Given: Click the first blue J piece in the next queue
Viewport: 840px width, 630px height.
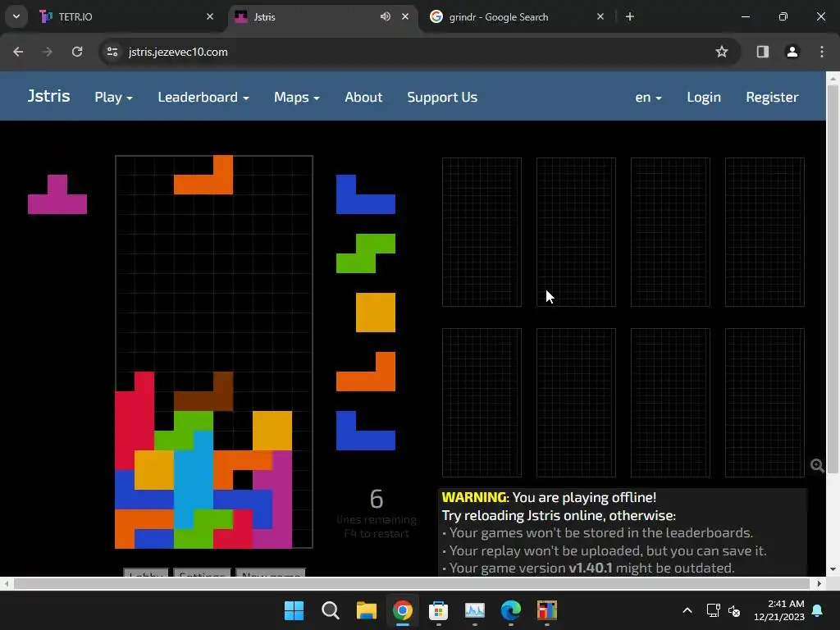Looking at the screenshot, I should pos(366,203).
